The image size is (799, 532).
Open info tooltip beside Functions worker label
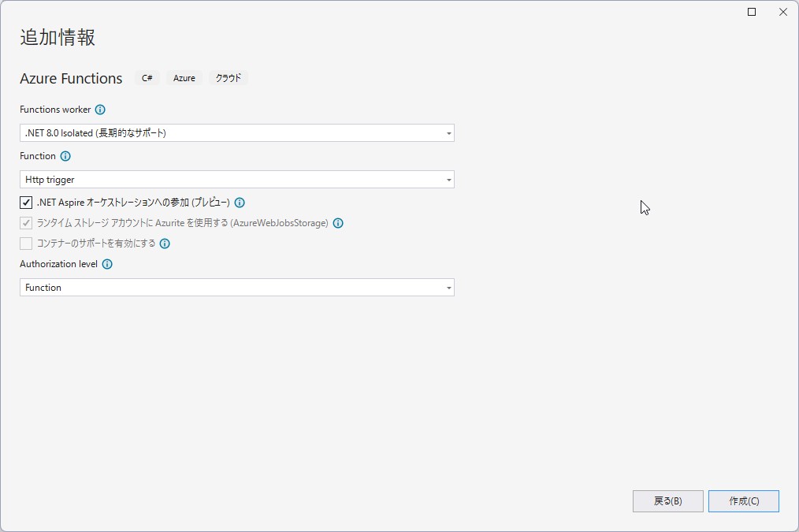pos(100,110)
